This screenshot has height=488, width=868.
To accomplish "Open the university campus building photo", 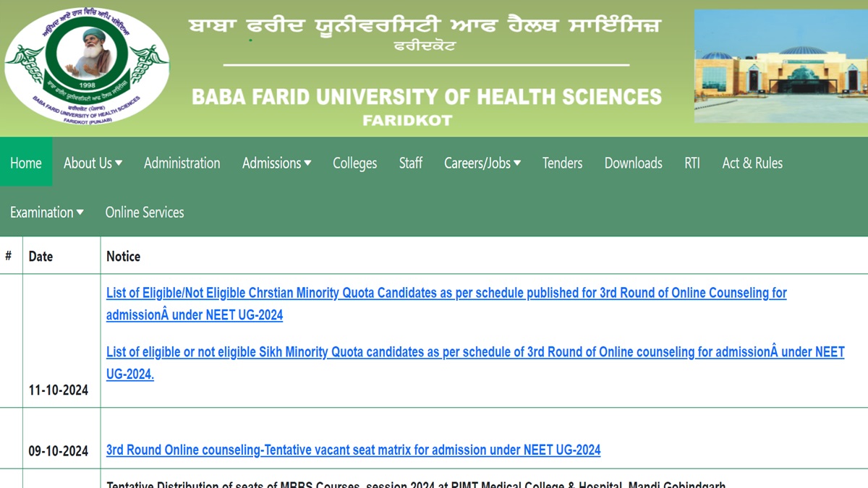I will pyautogui.click(x=781, y=67).
